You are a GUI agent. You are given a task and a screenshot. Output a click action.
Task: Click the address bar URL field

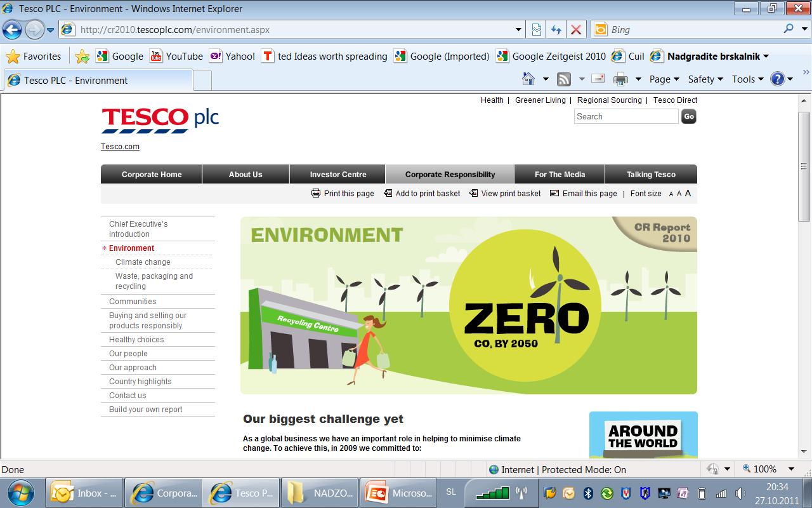coord(285,29)
